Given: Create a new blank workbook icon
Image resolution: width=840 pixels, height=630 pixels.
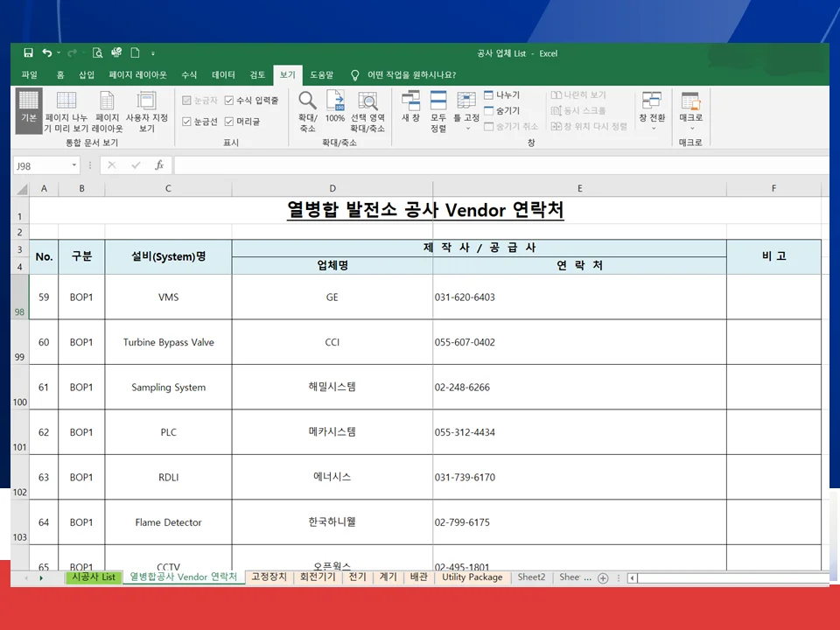Looking at the screenshot, I should coord(135,52).
